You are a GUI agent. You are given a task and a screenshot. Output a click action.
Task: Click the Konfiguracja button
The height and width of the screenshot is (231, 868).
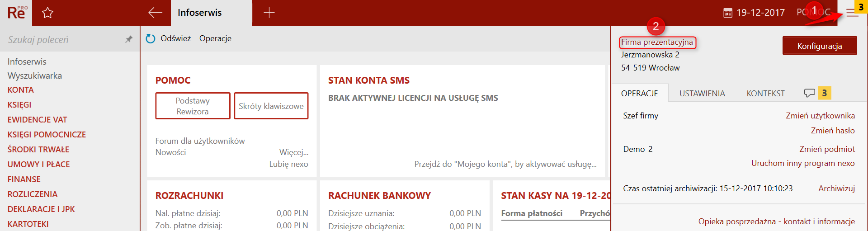pyautogui.click(x=820, y=46)
